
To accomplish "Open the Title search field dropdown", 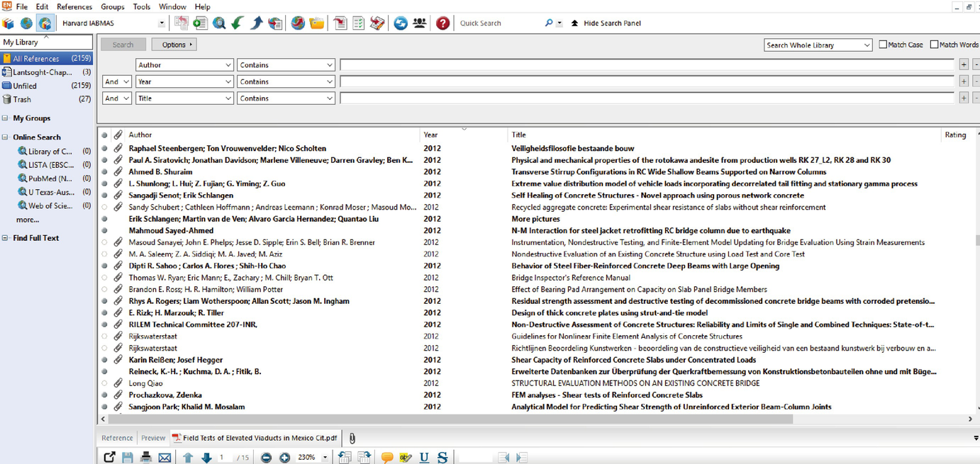I will pos(184,98).
